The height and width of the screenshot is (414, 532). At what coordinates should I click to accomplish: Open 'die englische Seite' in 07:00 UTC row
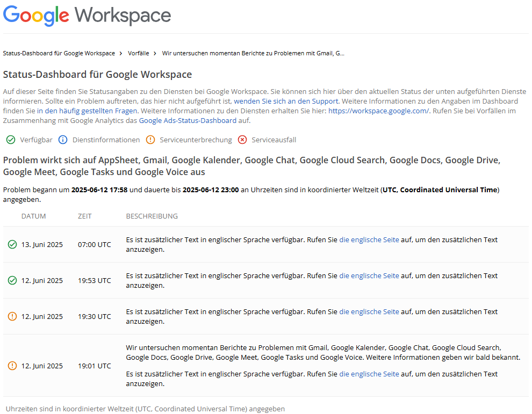[369, 239]
